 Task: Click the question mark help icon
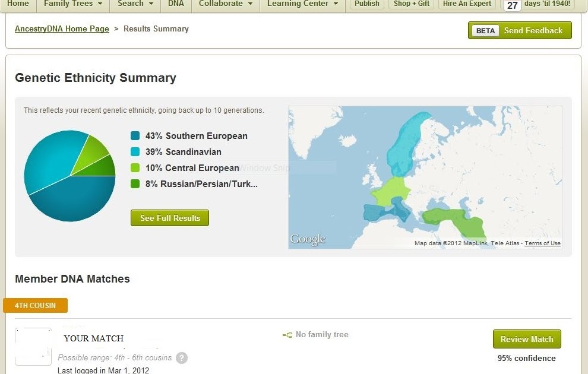pos(182,358)
